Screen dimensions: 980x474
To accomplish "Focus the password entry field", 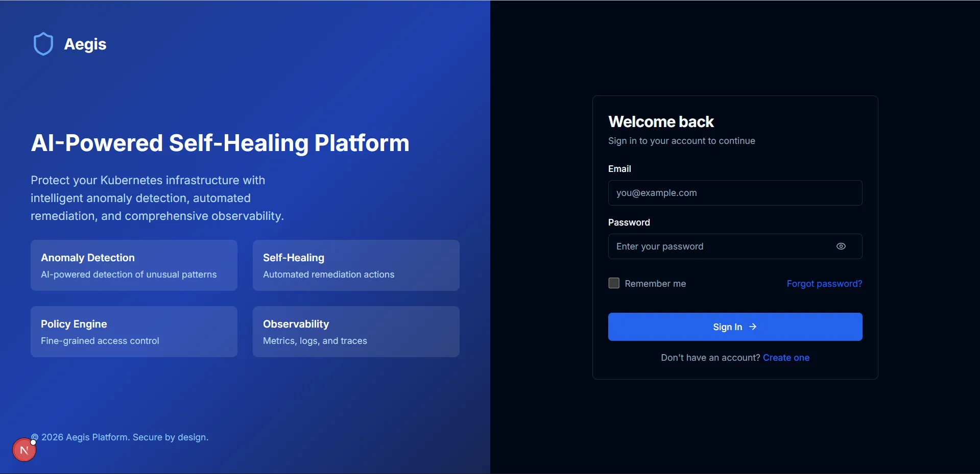I will point(720,246).
